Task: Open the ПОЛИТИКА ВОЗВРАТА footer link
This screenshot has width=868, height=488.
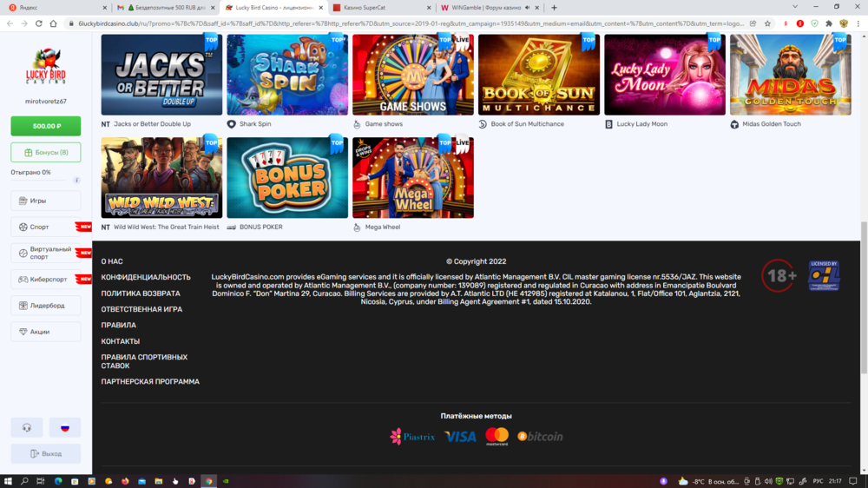Action: pos(141,293)
